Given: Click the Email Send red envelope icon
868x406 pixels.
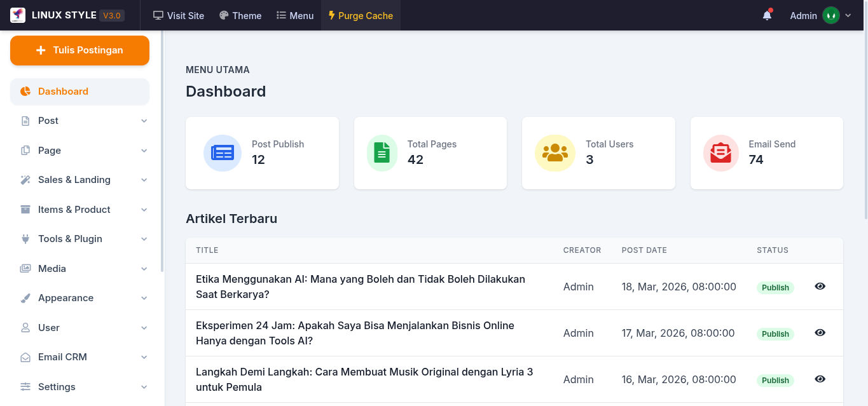Looking at the screenshot, I should [721, 153].
